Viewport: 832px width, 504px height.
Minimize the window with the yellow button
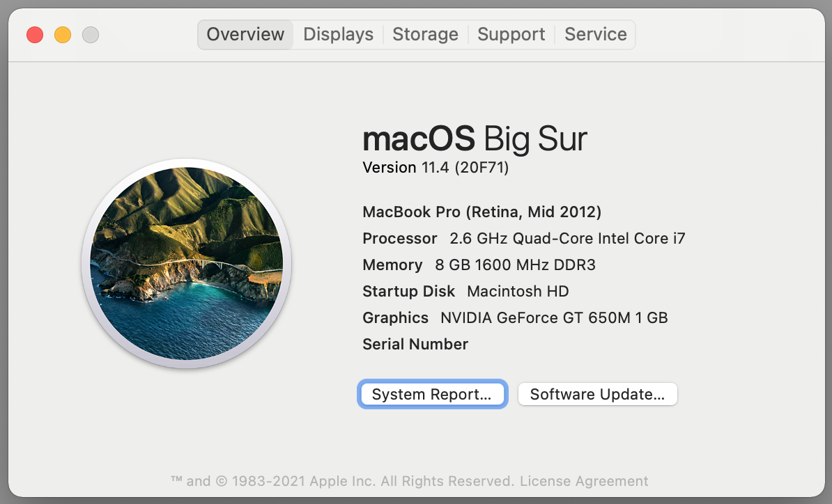pyautogui.click(x=63, y=34)
